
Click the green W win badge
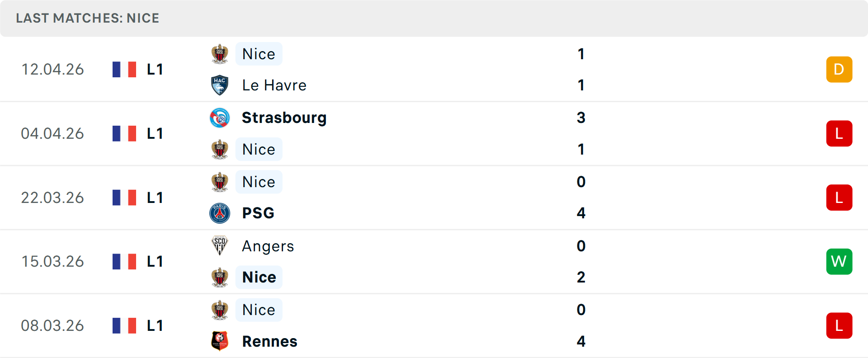click(x=839, y=261)
